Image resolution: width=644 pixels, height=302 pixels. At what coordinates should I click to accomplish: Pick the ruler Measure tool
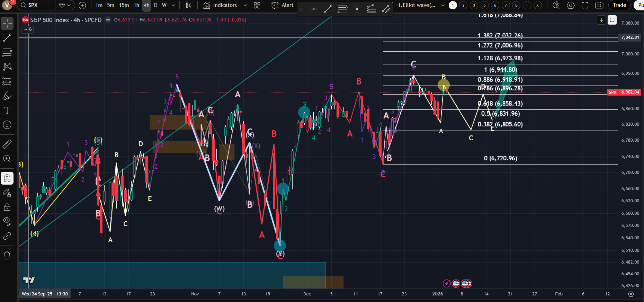point(7,144)
